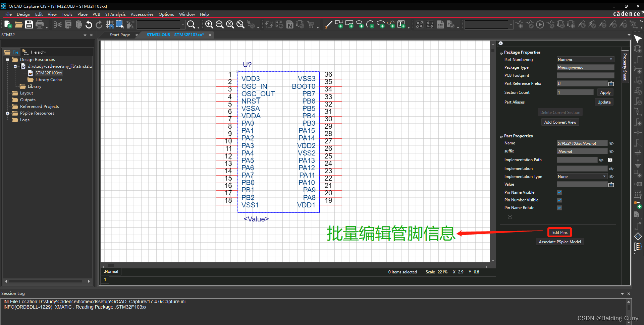The image size is (644, 325).
Task: Switch to the Start Page tab
Action: (x=120, y=35)
